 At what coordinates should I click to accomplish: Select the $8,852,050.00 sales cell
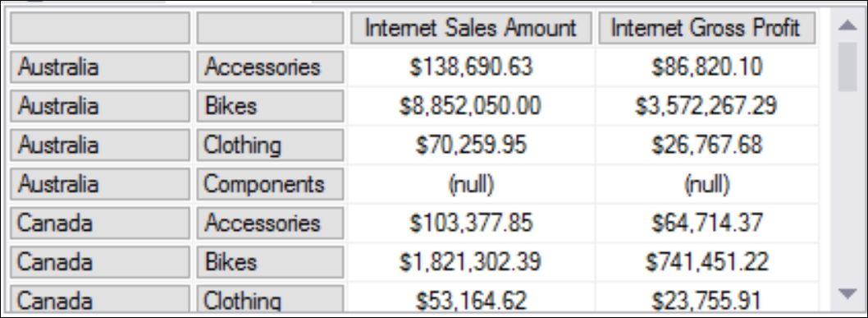pyautogui.click(x=471, y=106)
